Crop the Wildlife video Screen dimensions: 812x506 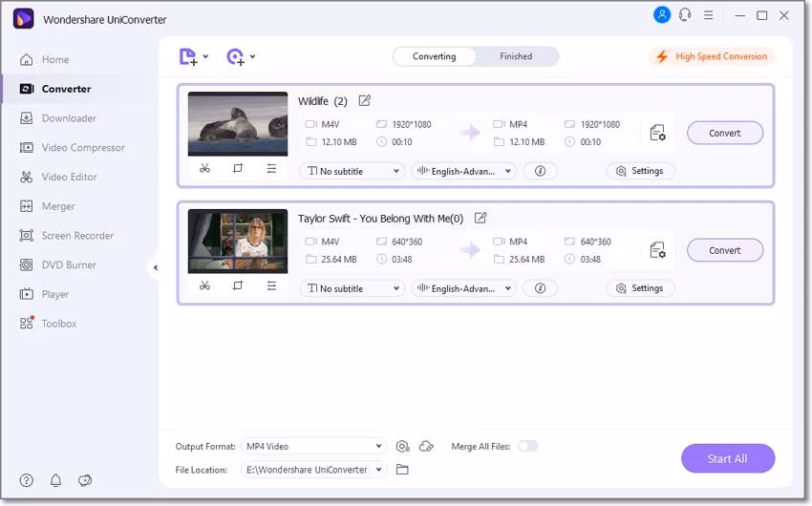coord(238,168)
